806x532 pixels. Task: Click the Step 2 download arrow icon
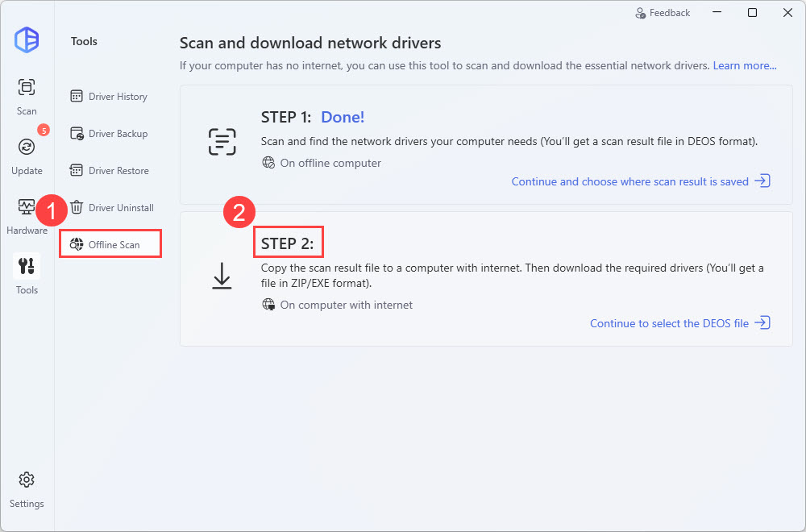[222, 276]
